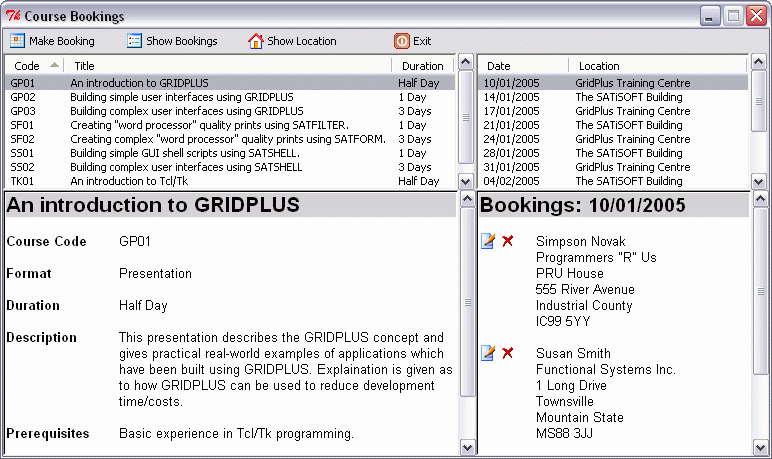772x459 pixels.
Task: Select date 17/01/2005 row
Action: tap(613, 111)
